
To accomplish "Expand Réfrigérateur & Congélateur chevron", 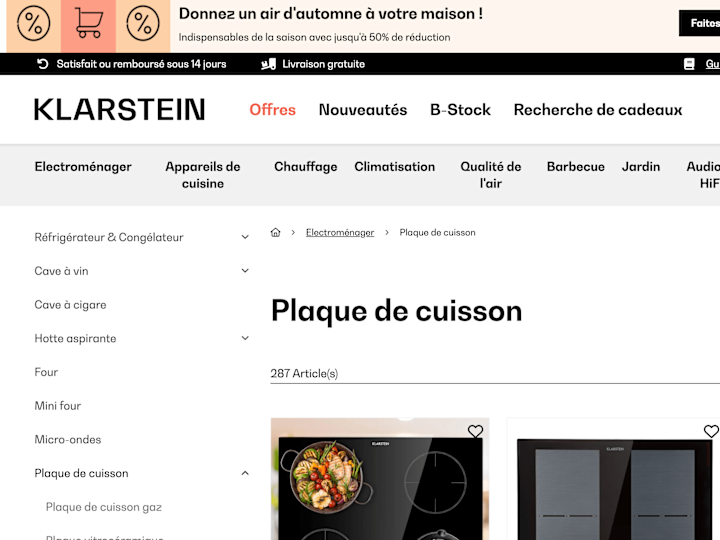I will click(245, 237).
